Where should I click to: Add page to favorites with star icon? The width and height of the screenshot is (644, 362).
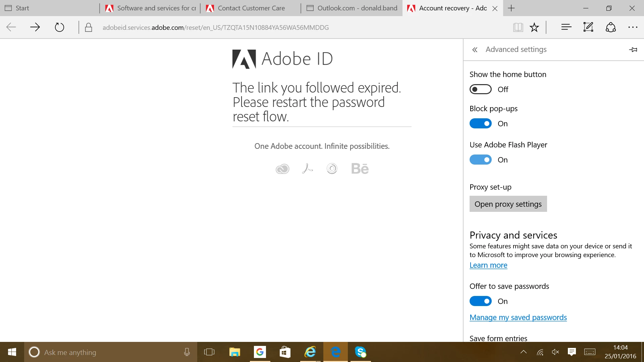pos(534,27)
